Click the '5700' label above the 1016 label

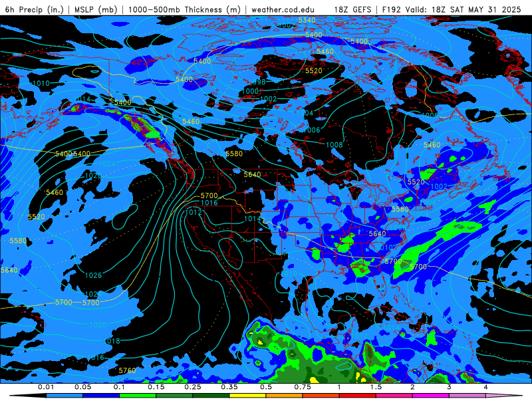pos(209,196)
